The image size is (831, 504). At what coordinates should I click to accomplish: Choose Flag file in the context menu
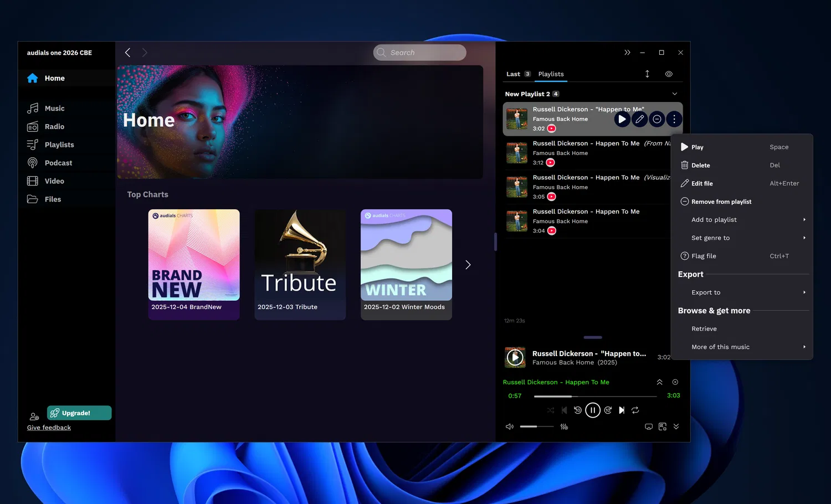pos(742,256)
